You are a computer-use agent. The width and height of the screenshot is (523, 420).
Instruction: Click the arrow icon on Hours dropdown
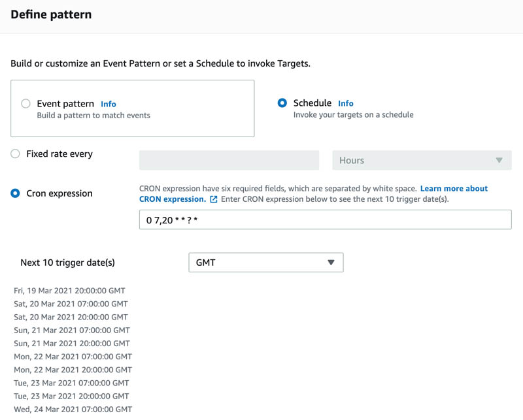(x=499, y=160)
